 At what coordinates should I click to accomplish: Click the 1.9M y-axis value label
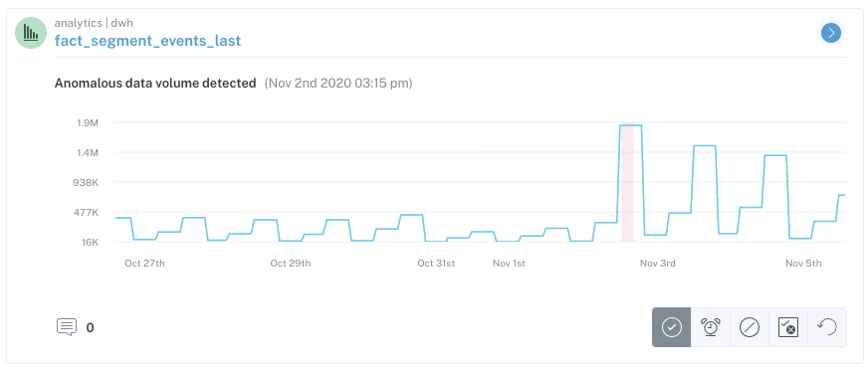(x=88, y=123)
